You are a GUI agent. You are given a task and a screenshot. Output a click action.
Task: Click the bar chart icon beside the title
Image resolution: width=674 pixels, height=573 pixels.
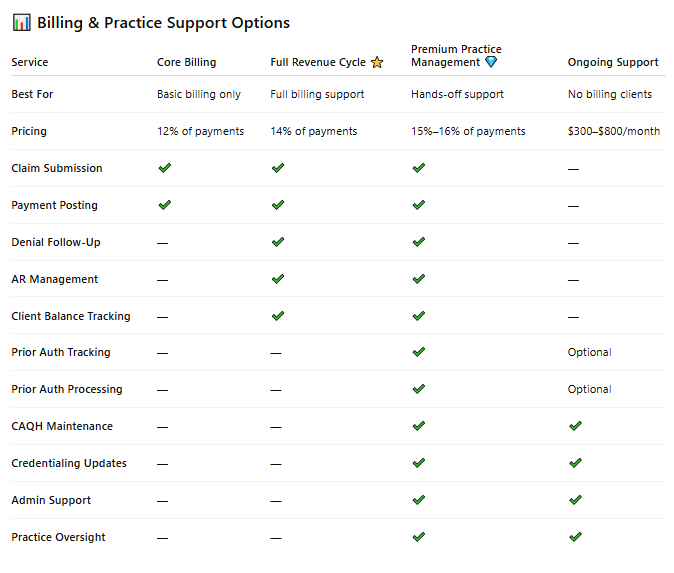click(x=21, y=22)
